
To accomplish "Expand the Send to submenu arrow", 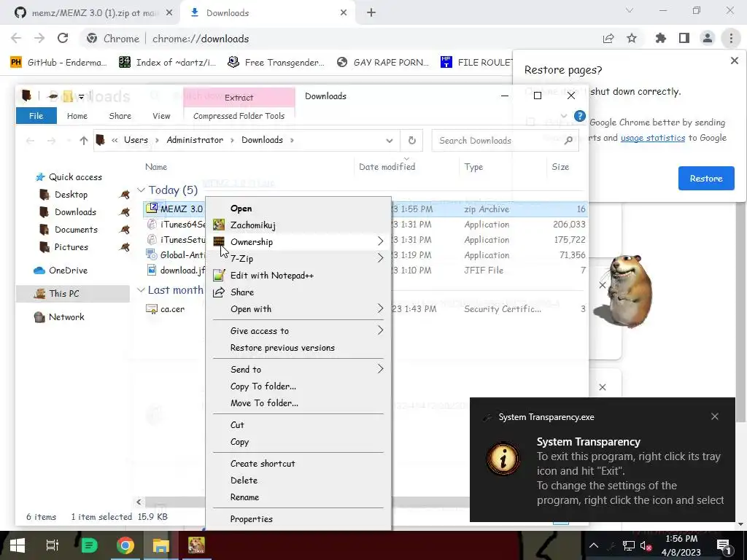I will click(380, 369).
